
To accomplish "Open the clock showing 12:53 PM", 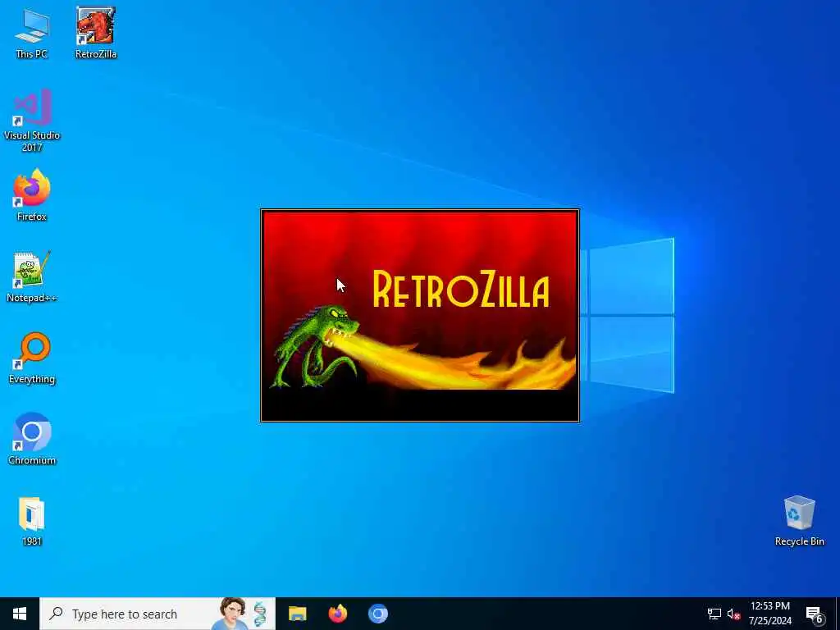I will (x=769, y=614).
